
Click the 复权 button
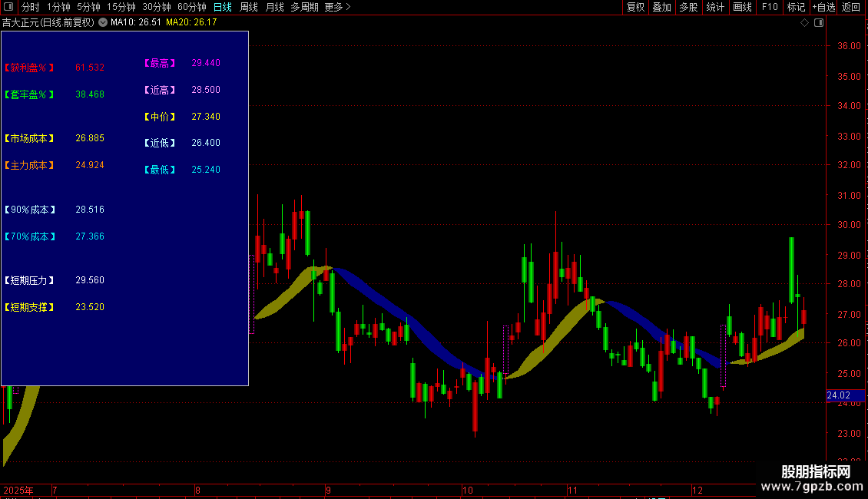click(x=635, y=7)
